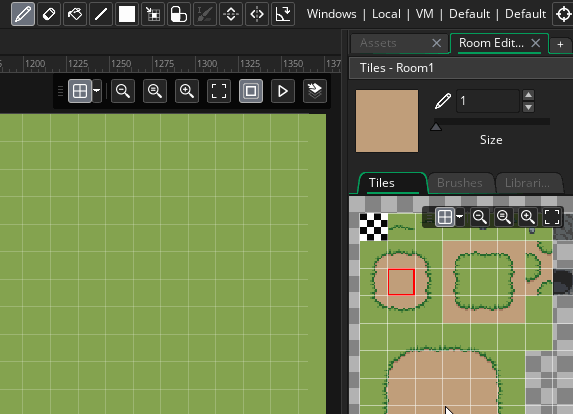Add a new tab with plus button
573x414 pixels.
click(x=560, y=45)
